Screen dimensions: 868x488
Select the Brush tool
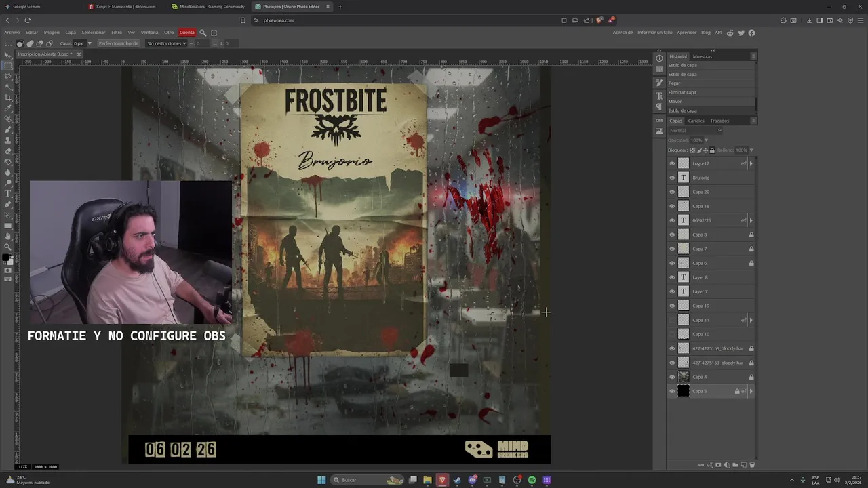[x=8, y=129]
